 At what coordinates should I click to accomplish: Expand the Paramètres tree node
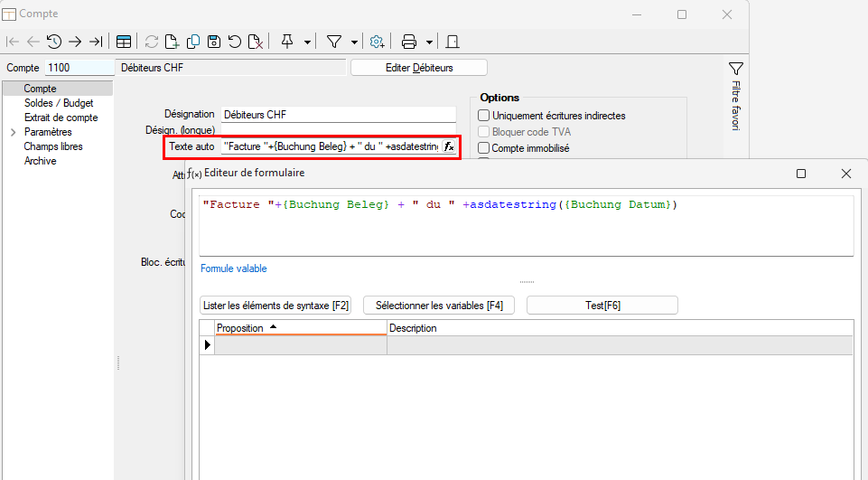[x=13, y=132]
